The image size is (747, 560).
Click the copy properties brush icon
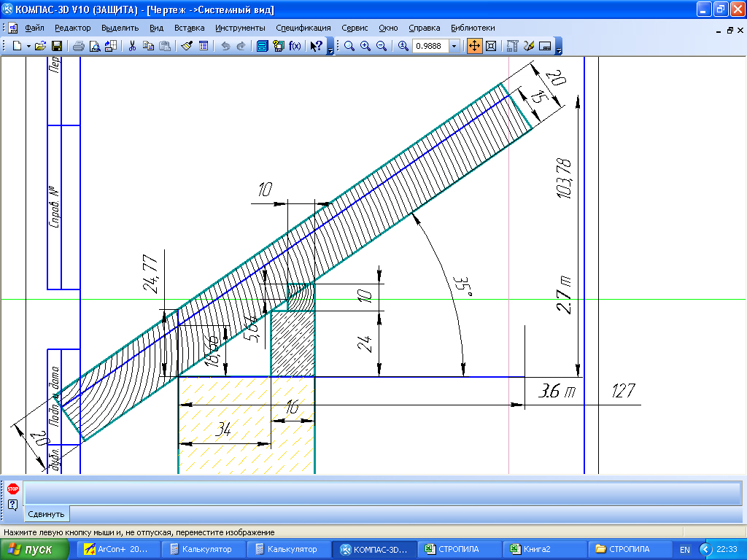tap(186, 46)
